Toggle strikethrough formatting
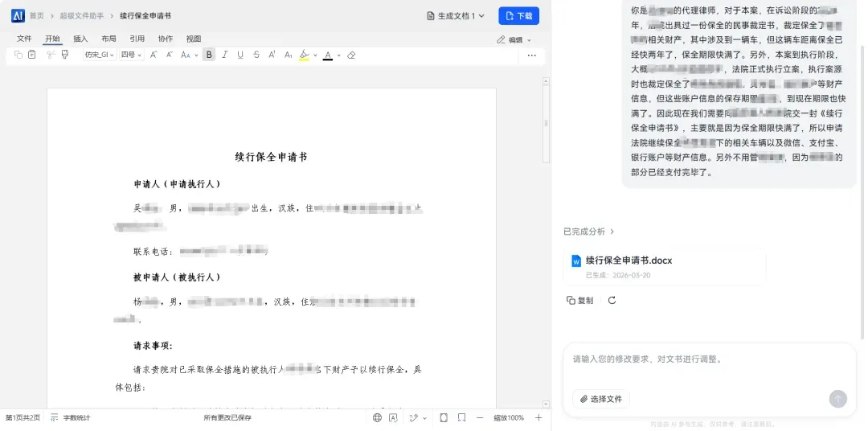Image resolution: width=868 pixels, height=431 pixels. tap(256, 55)
